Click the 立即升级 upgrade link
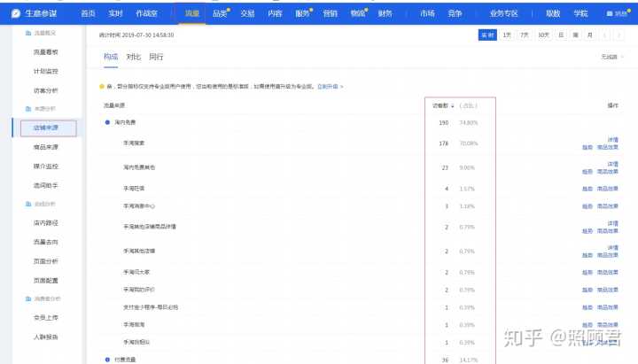 [329, 86]
